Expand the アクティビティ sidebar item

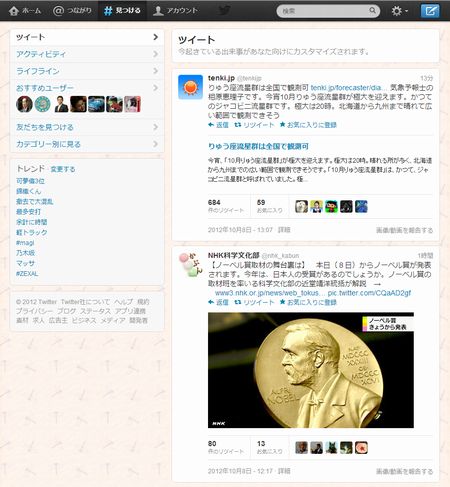coord(87,54)
